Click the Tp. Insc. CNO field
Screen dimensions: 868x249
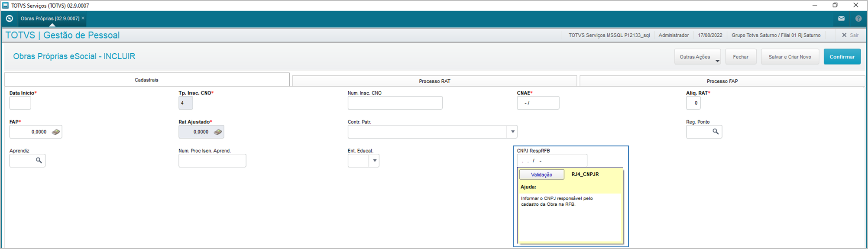coord(185,103)
